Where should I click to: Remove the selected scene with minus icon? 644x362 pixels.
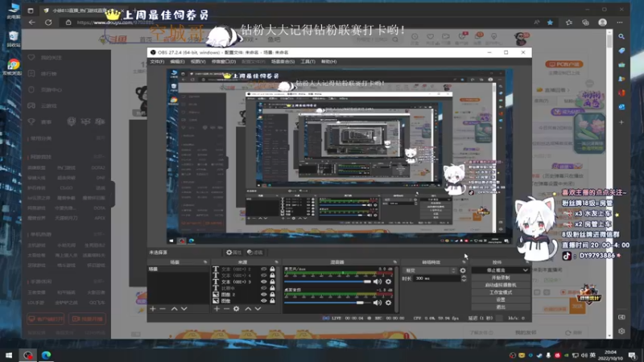[163, 309]
